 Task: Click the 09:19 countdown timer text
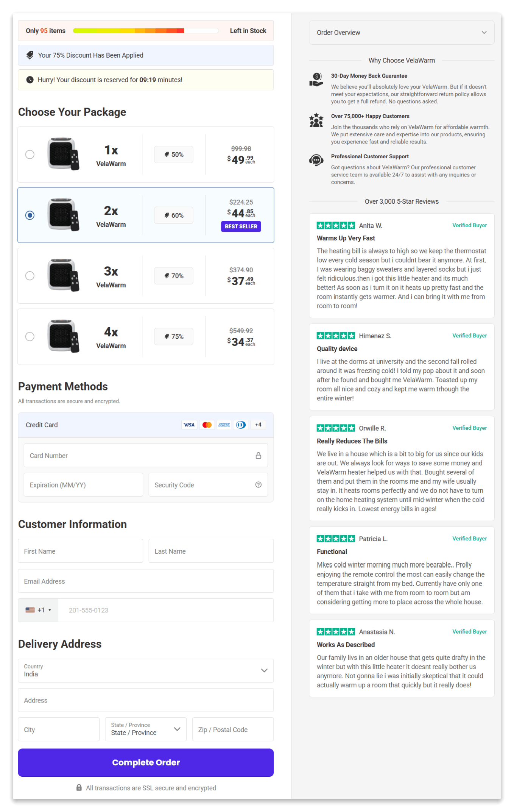[148, 80]
